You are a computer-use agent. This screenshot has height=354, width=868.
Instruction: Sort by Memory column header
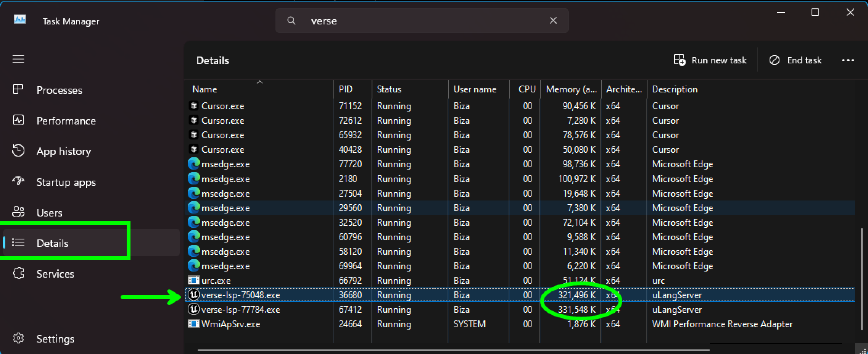571,89
